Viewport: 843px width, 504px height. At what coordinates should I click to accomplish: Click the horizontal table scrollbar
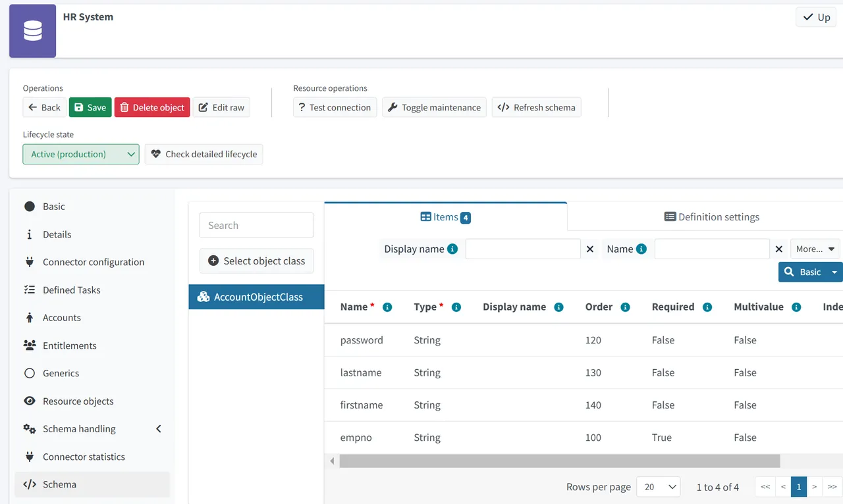[560, 461]
